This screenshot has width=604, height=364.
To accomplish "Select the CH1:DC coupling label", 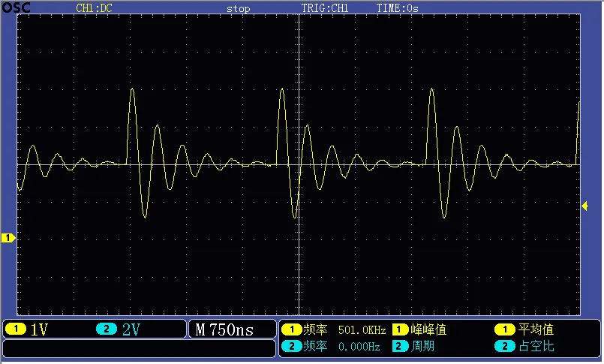I will click(x=94, y=8).
